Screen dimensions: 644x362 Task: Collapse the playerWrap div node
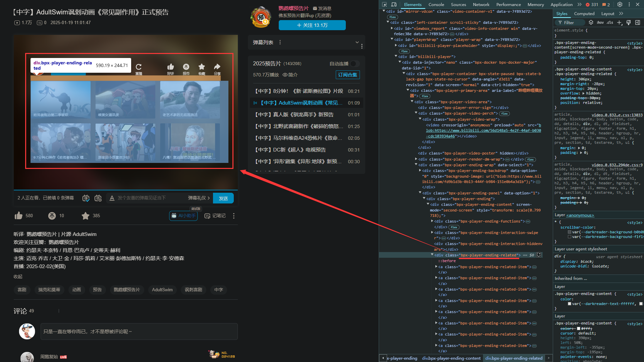pyautogui.click(x=392, y=40)
